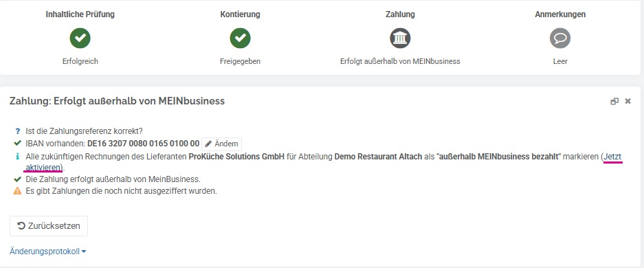Click the Inhaltliche Prüfung green checkmark icon
Image resolution: width=644 pixels, height=268 pixels.
pyautogui.click(x=80, y=38)
